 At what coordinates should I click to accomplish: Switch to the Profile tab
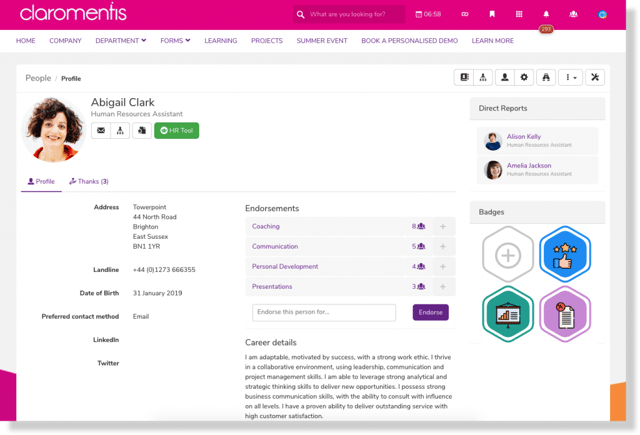click(41, 182)
